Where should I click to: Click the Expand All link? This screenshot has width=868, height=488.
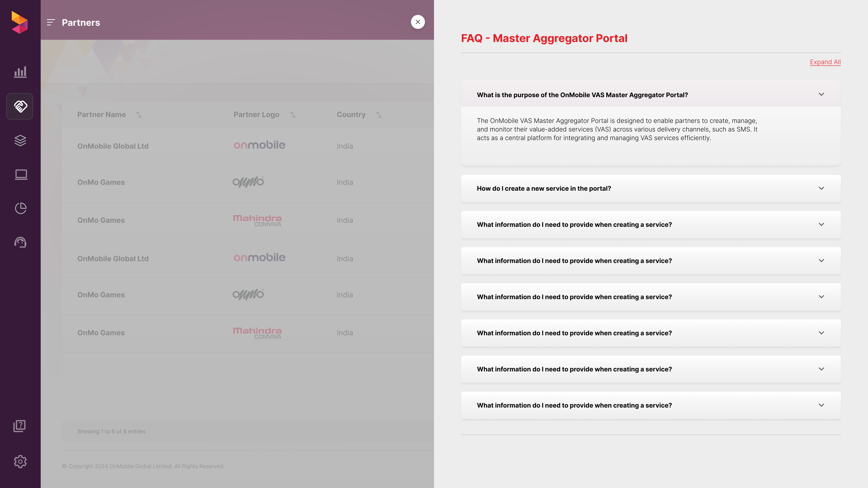point(825,62)
